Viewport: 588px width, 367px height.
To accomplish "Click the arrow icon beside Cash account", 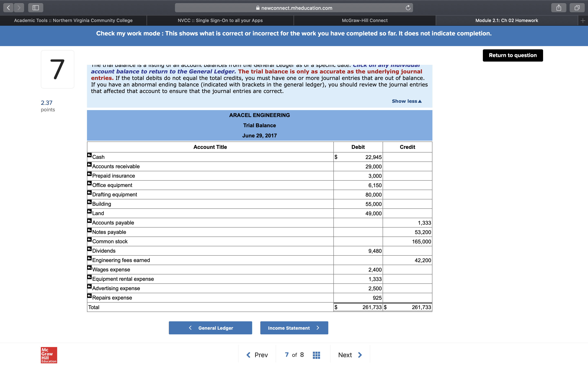I will coord(89,155).
